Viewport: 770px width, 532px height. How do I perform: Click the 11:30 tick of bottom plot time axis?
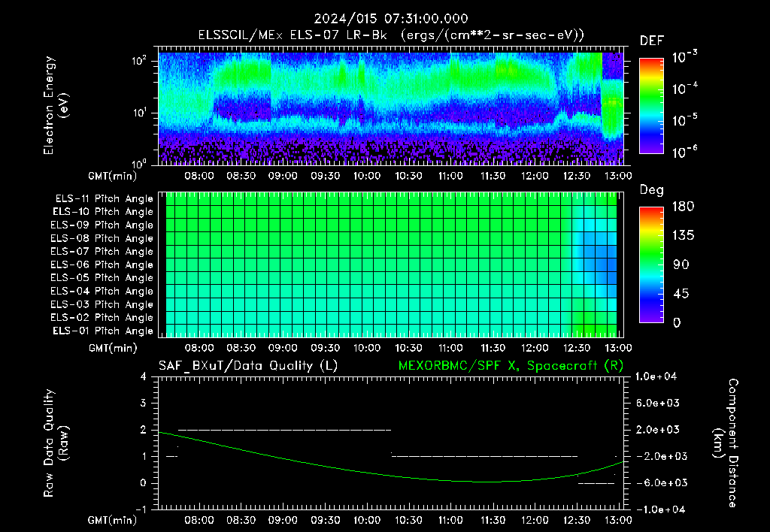(x=493, y=520)
